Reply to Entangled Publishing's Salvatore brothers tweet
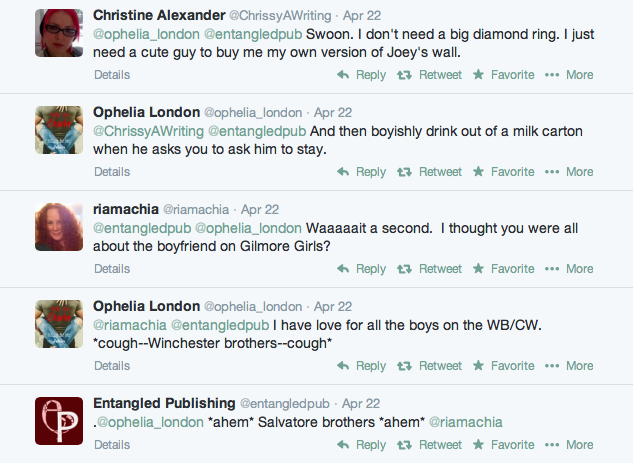This screenshot has width=633, height=463. (362, 445)
